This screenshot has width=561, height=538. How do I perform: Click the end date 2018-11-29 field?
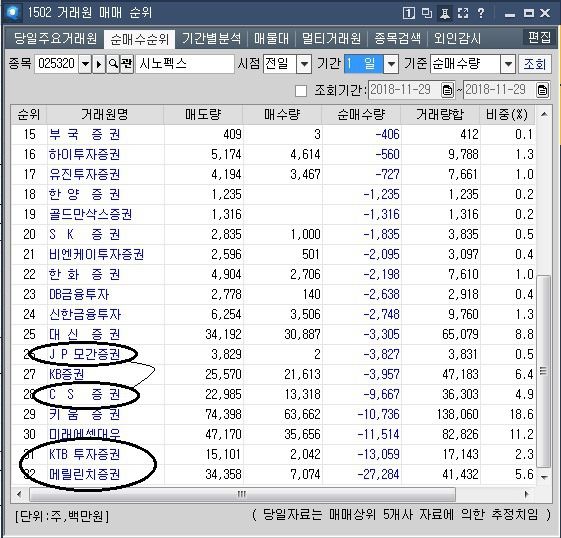pos(499,90)
